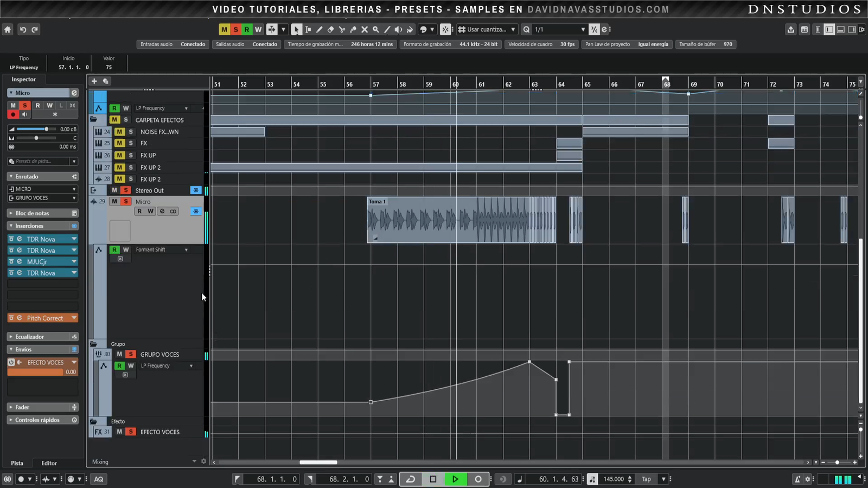
Task: Pick the Draw pencil tool
Action: coord(319,30)
